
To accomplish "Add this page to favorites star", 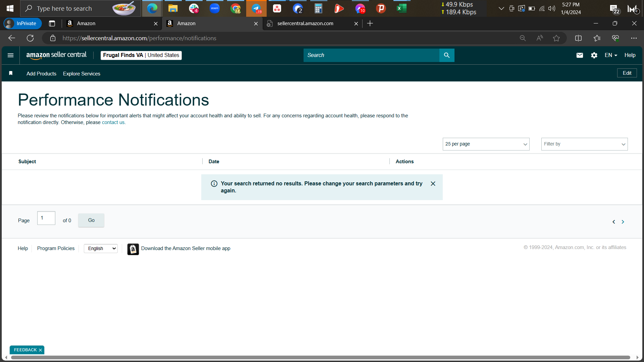I will [556, 38].
